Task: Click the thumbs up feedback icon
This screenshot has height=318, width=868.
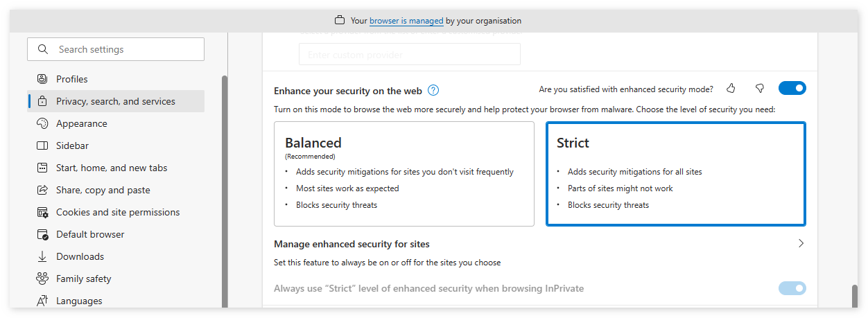Action: (731, 89)
